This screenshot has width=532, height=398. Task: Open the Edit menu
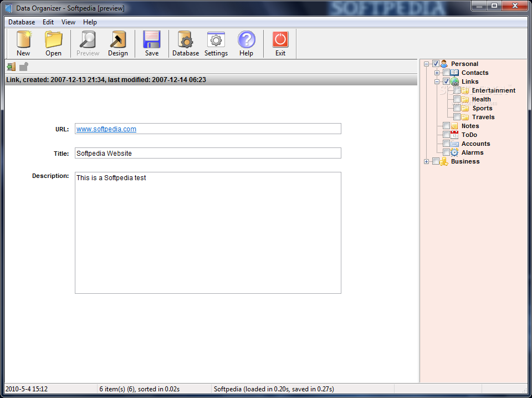click(x=48, y=22)
